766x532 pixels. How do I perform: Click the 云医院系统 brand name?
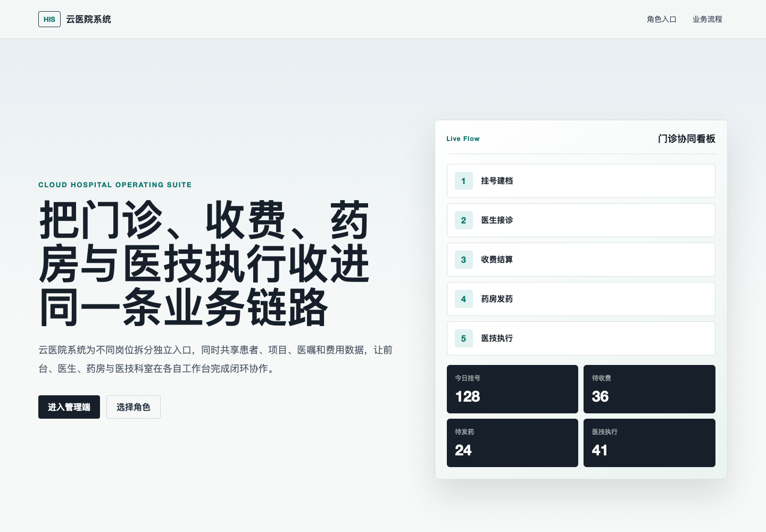[89, 19]
